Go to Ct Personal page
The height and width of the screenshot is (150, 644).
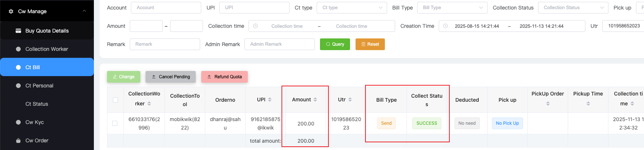click(39, 86)
